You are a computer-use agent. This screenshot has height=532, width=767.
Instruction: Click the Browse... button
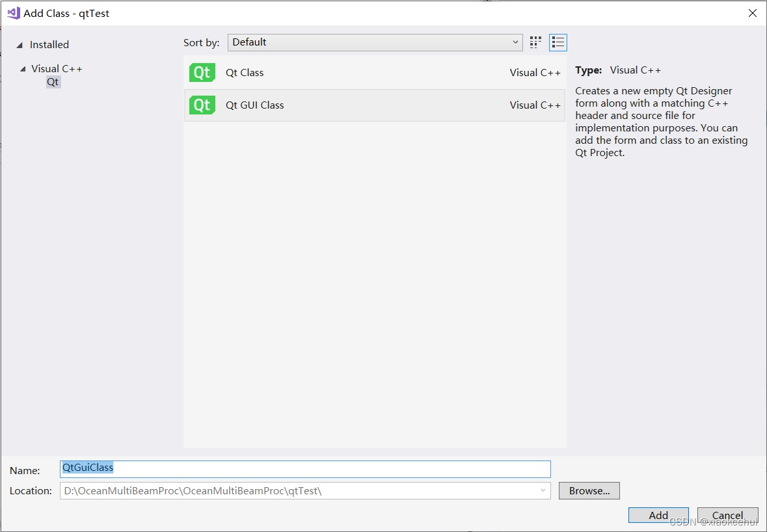point(589,490)
